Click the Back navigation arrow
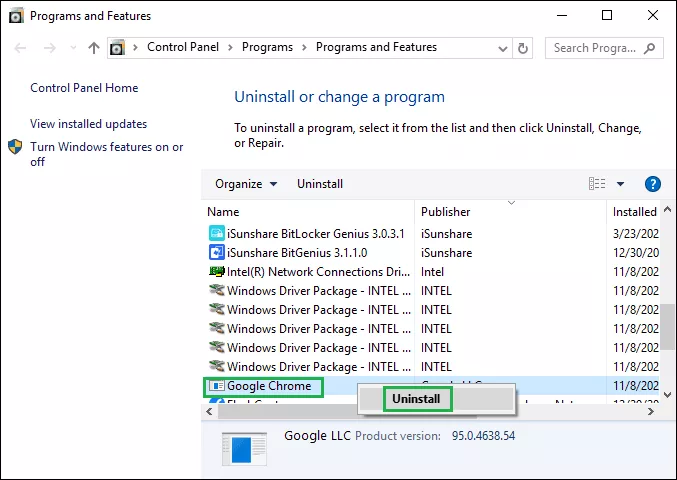 (x=20, y=47)
